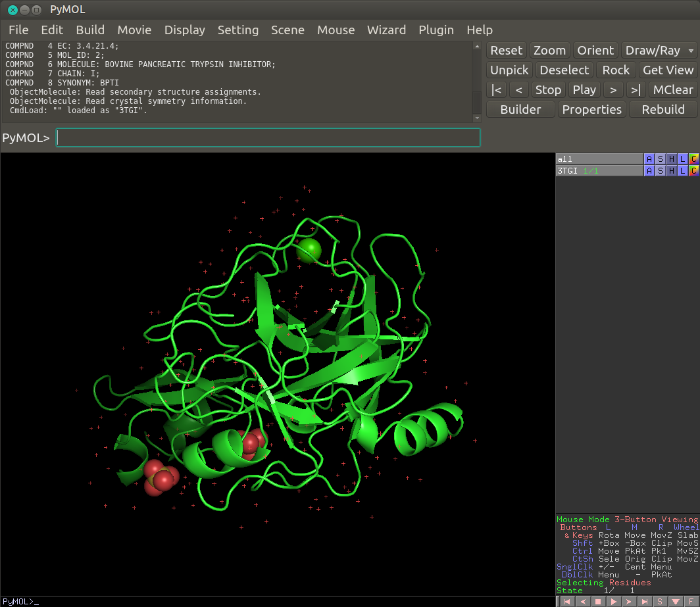Open Show menu (S) for 3TGI object

(x=661, y=170)
